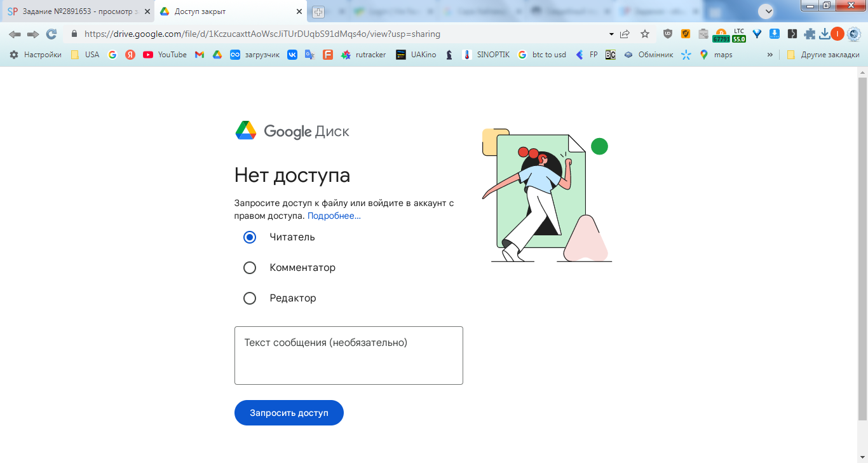The width and height of the screenshot is (868, 463).
Task: Open the orange F bookmark icon
Action: pyautogui.click(x=327, y=55)
